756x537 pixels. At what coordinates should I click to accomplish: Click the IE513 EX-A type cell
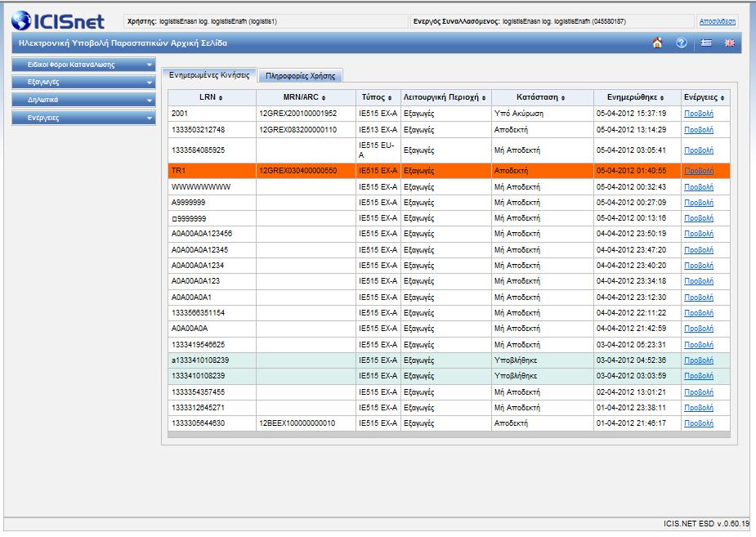pos(378,130)
